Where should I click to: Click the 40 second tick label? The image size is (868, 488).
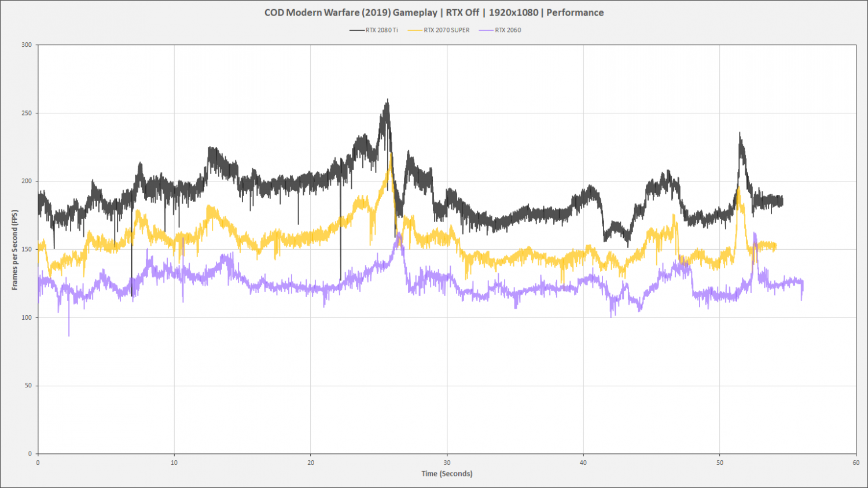coord(583,463)
